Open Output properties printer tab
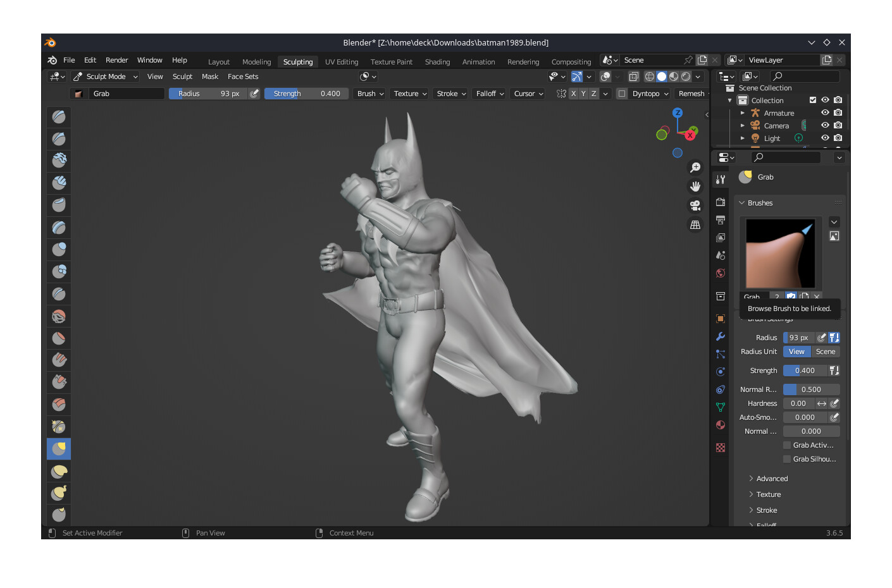 pyautogui.click(x=721, y=220)
